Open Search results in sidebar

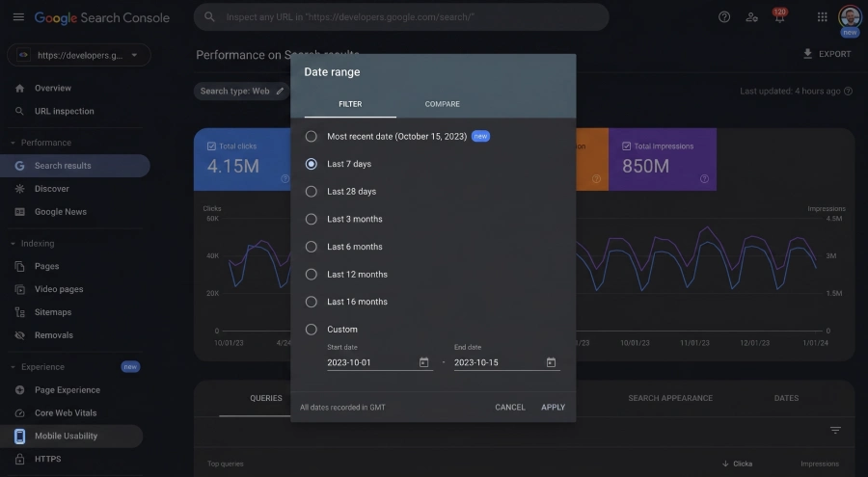(x=74, y=166)
